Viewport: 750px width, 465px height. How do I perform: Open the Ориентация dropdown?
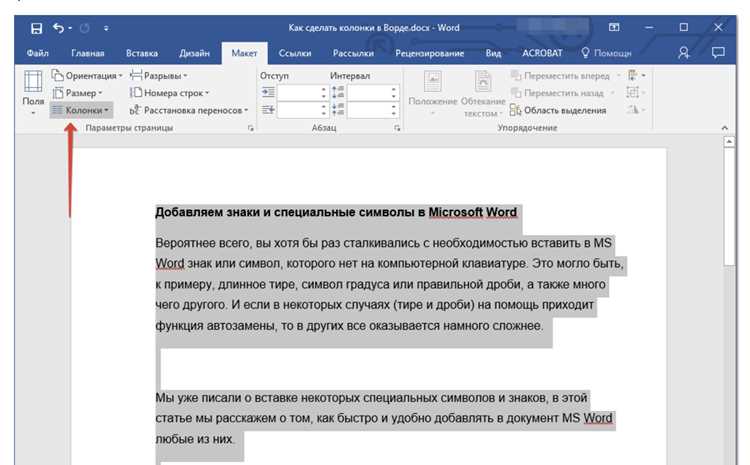pos(87,76)
